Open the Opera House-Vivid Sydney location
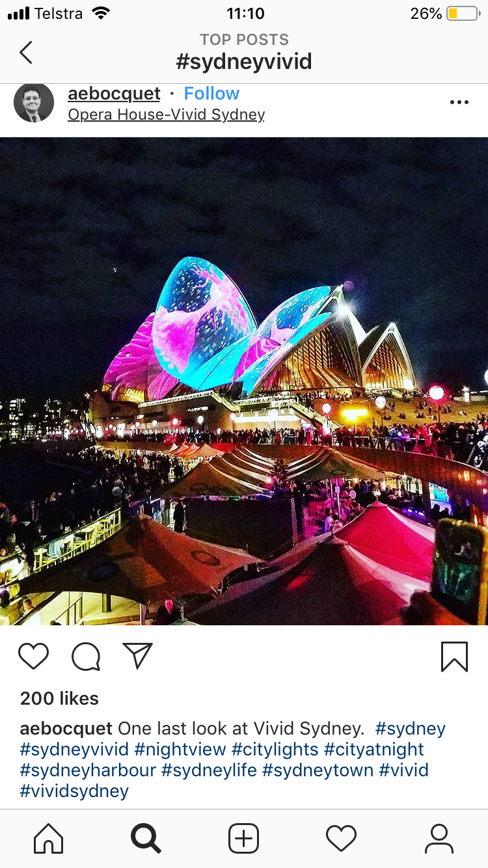The width and height of the screenshot is (488, 868). click(x=166, y=115)
